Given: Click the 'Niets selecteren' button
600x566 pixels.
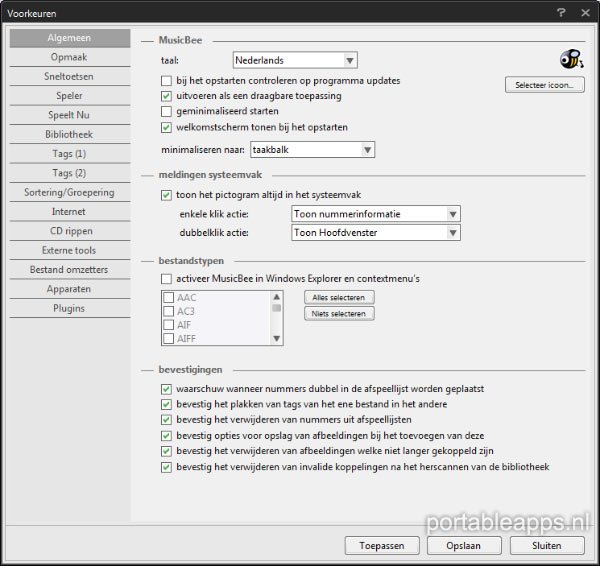Looking at the screenshot, I should pos(339,314).
